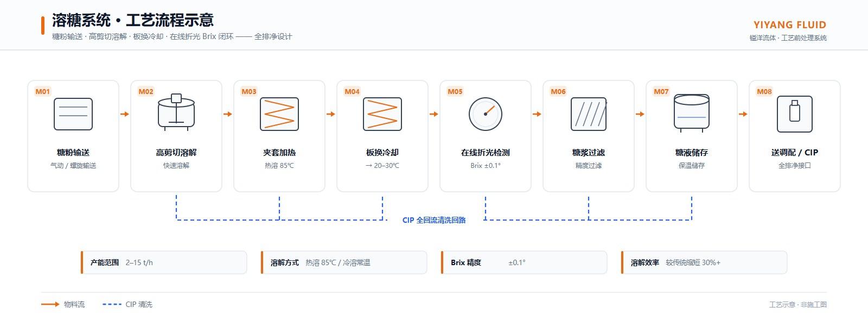The width and height of the screenshot is (868, 326).
Task: Click the M03 jacket heating icon
Action: click(x=279, y=114)
